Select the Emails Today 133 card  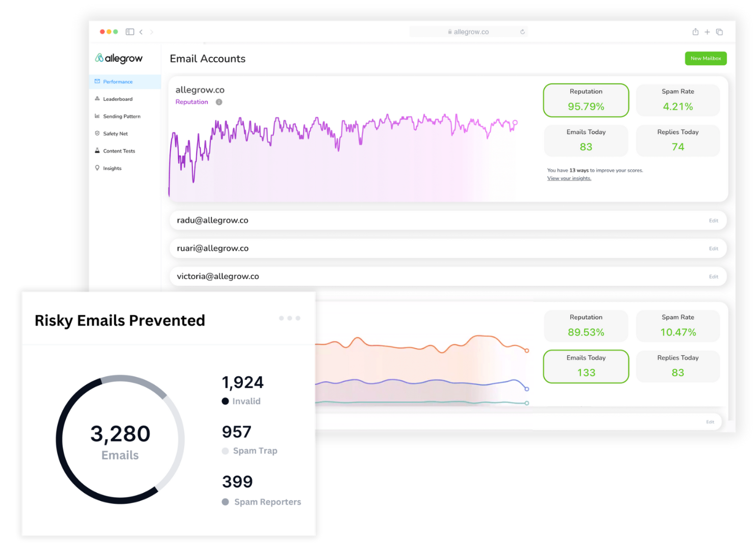point(586,366)
